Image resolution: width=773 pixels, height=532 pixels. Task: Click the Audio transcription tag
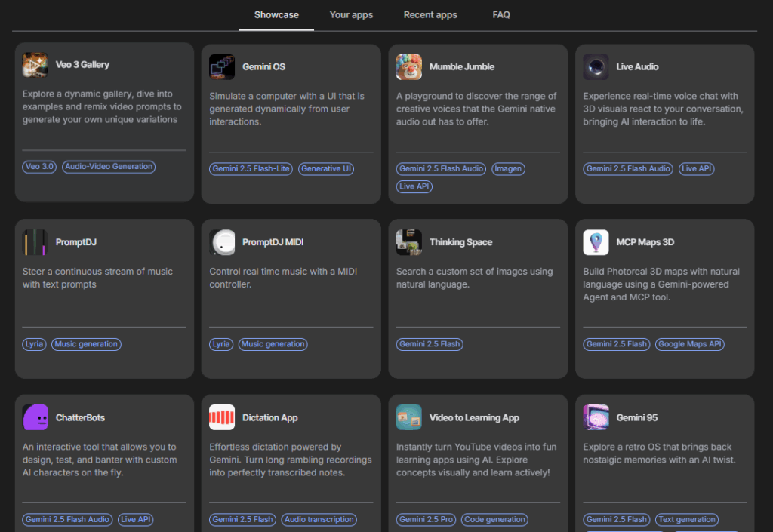tap(319, 519)
